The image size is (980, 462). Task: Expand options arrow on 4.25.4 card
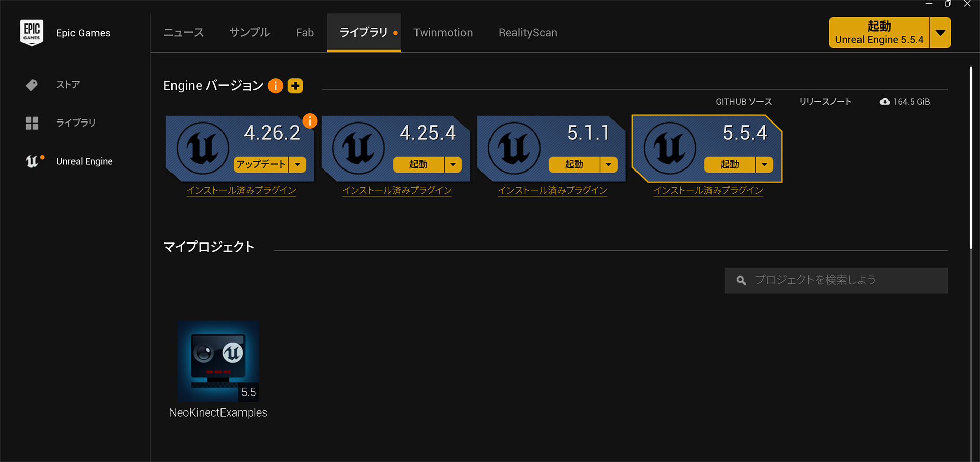(453, 164)
